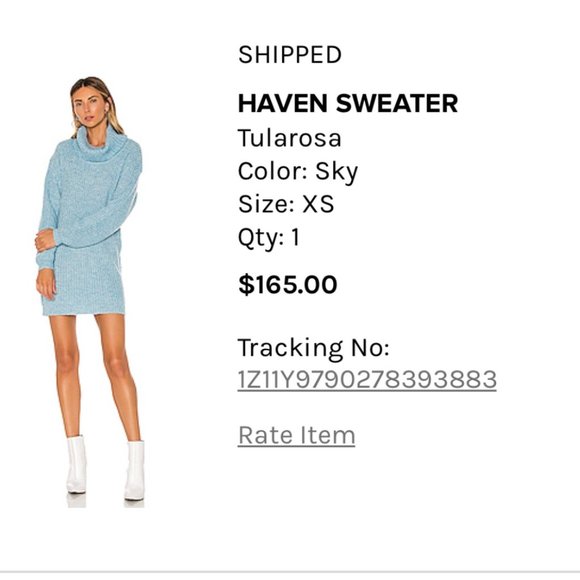Click the gray divider line at bottom

(x=290, y=572)
